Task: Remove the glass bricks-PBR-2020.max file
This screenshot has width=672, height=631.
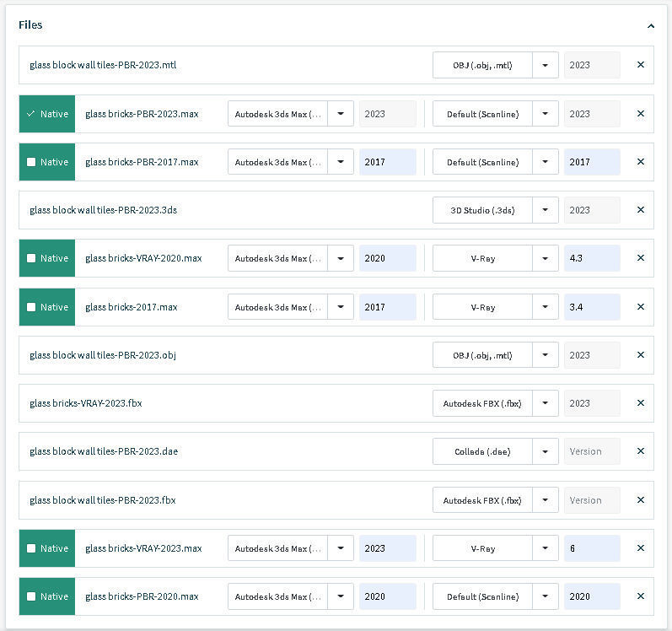Action: 640,596
